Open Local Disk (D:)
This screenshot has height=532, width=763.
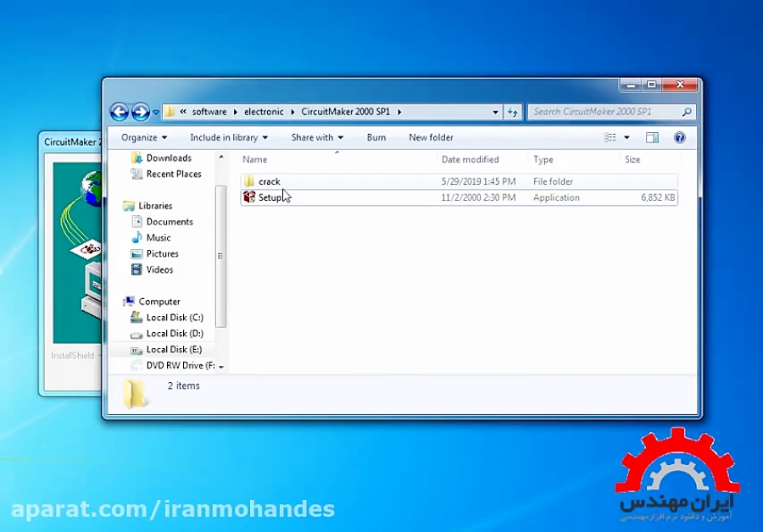tap(175, 334)
